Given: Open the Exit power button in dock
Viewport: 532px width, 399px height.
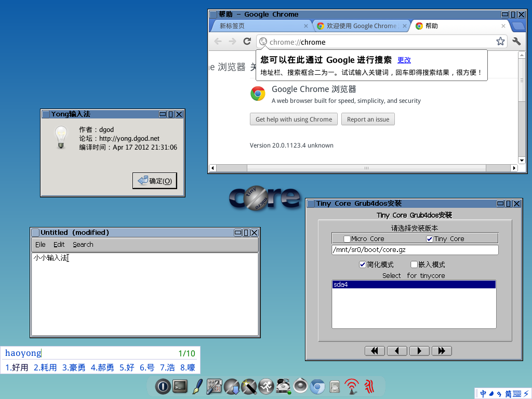Looking at the screenshot, I should click(x=163, y=387).
